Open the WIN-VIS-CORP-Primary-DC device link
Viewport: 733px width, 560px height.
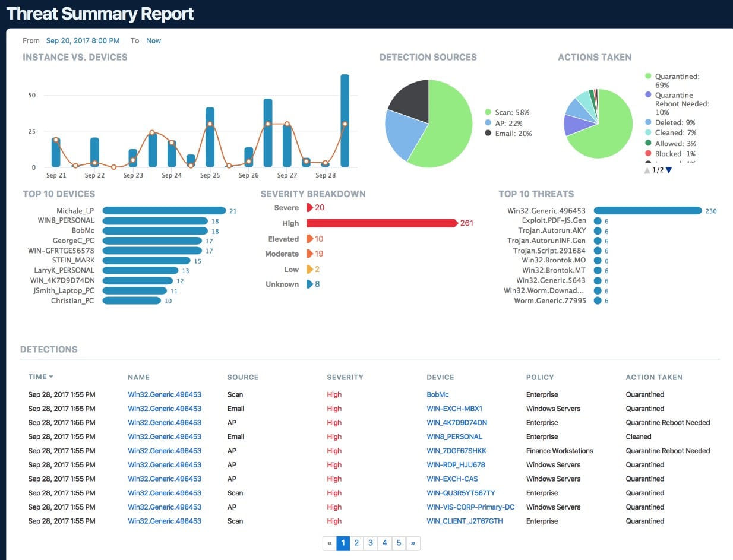(x=470, y=507)
